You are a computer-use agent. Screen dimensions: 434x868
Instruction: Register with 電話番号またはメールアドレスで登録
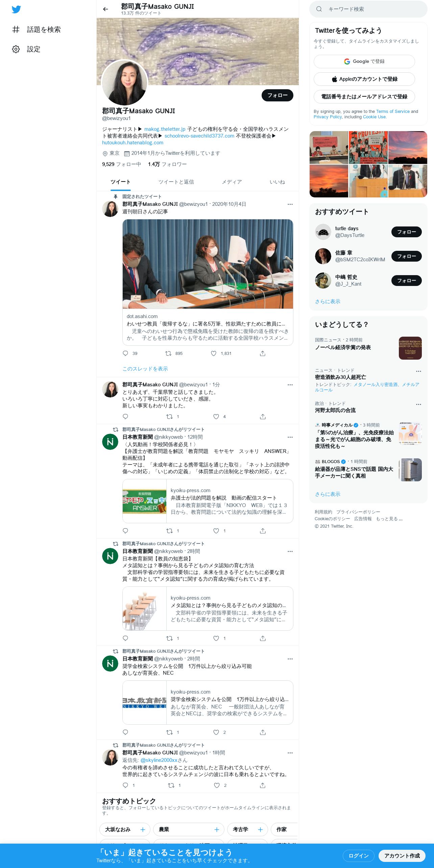[x=364, y=97]
